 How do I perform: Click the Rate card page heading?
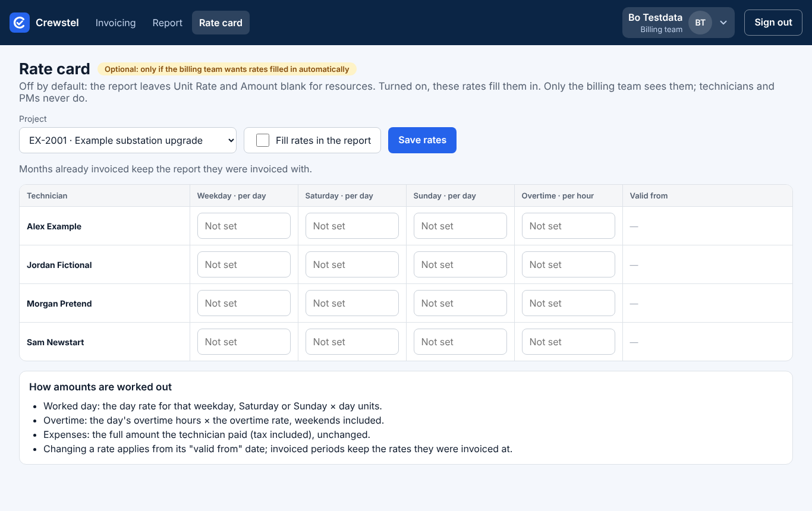pos(55,69)
